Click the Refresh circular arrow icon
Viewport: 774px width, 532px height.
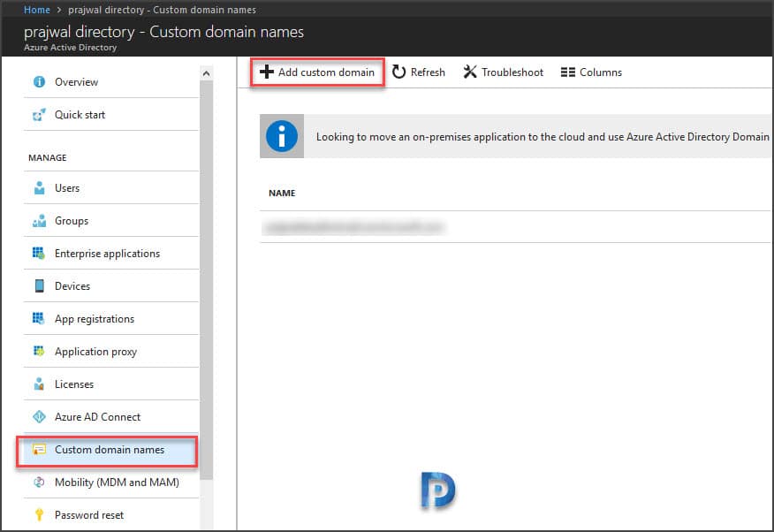[398, 72]
